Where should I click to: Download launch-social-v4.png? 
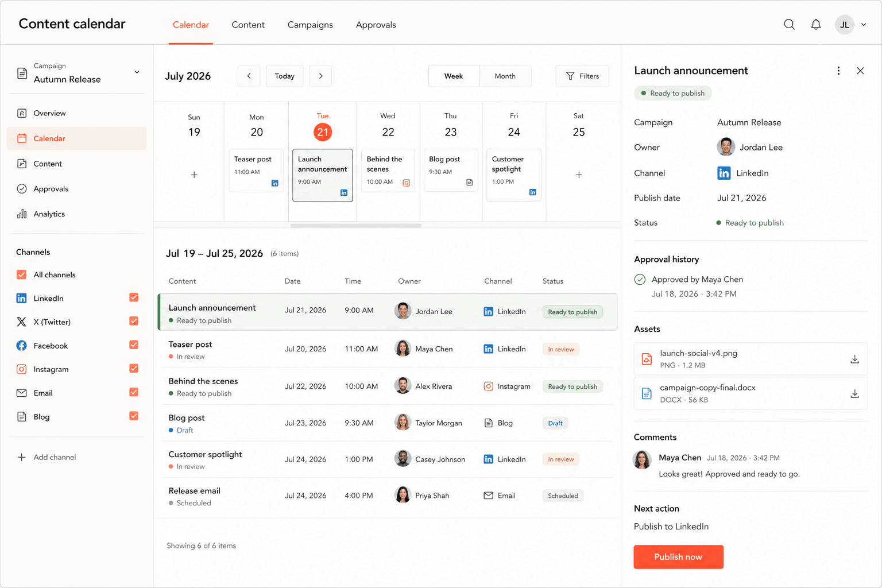(854, 359)
